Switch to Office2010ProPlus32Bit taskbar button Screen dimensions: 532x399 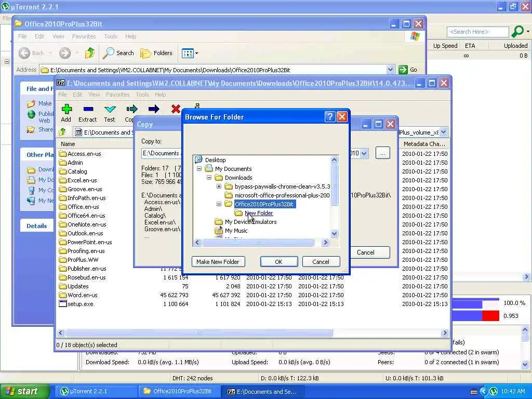(179, 391)
